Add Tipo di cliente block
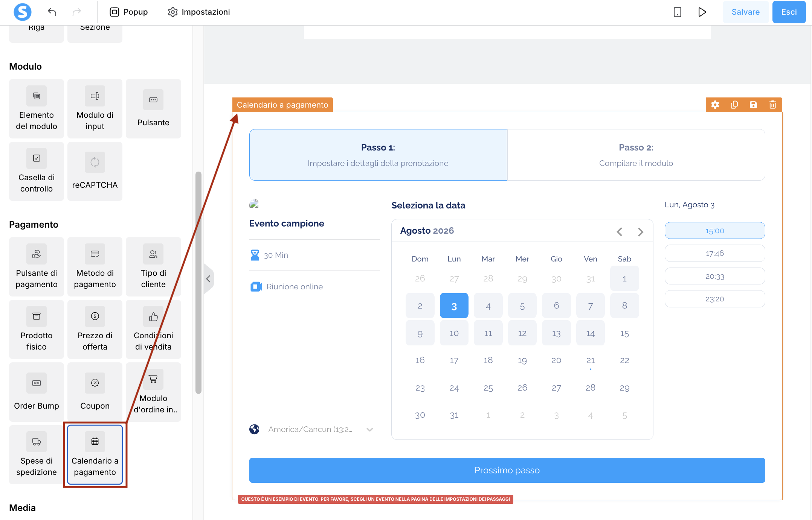 tap(153, 266)
